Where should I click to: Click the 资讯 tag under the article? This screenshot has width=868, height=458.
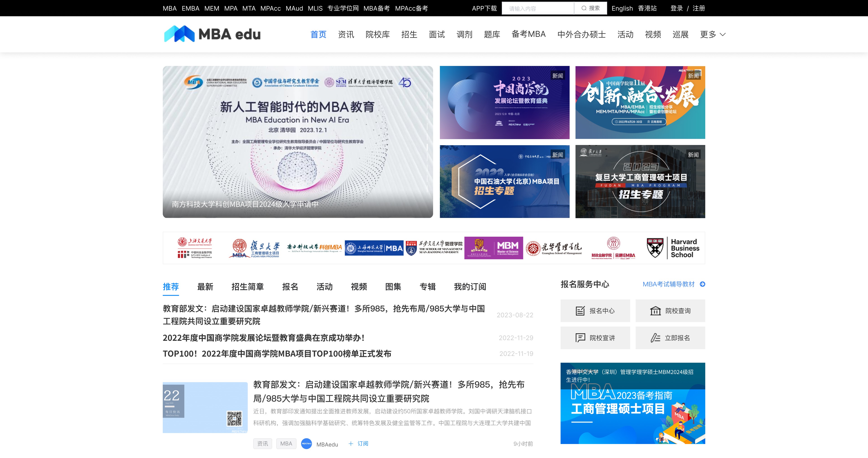coord(262,444)
